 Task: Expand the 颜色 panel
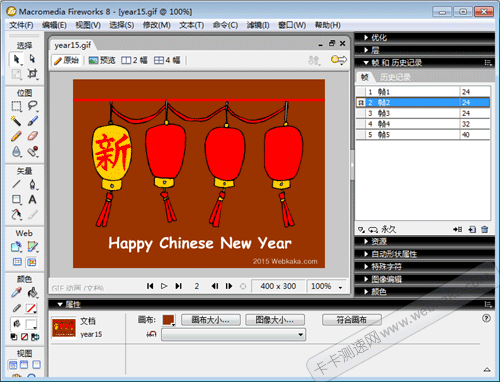366,292
